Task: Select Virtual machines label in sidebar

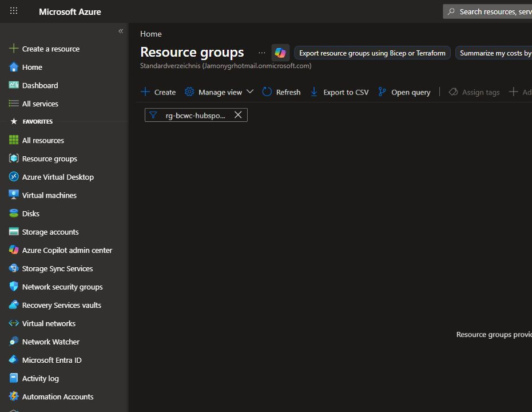Action: click(x=49, y=196)
